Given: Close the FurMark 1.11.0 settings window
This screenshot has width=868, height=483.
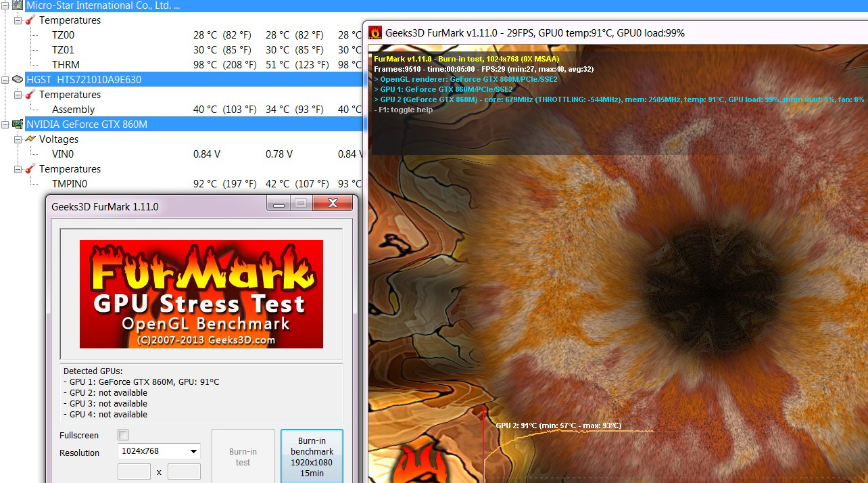Looking at the screenshot, I should click(332, 203).
